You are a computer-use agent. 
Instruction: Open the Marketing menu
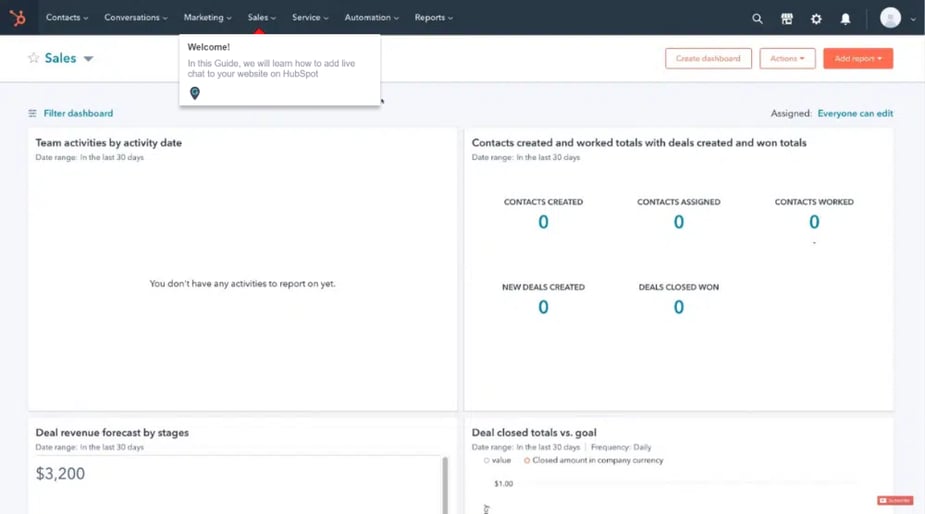(207, 18)
